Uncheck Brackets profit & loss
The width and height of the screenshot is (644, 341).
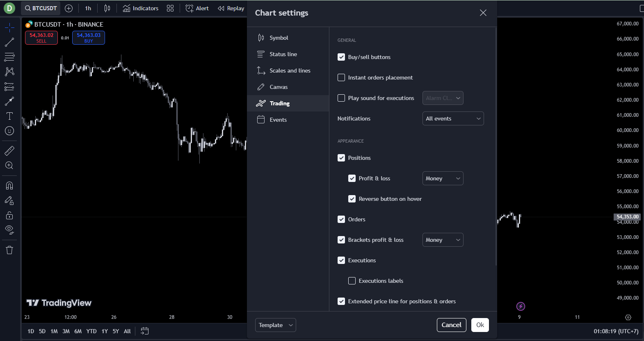pyautogui.click(x=341, y=240)
